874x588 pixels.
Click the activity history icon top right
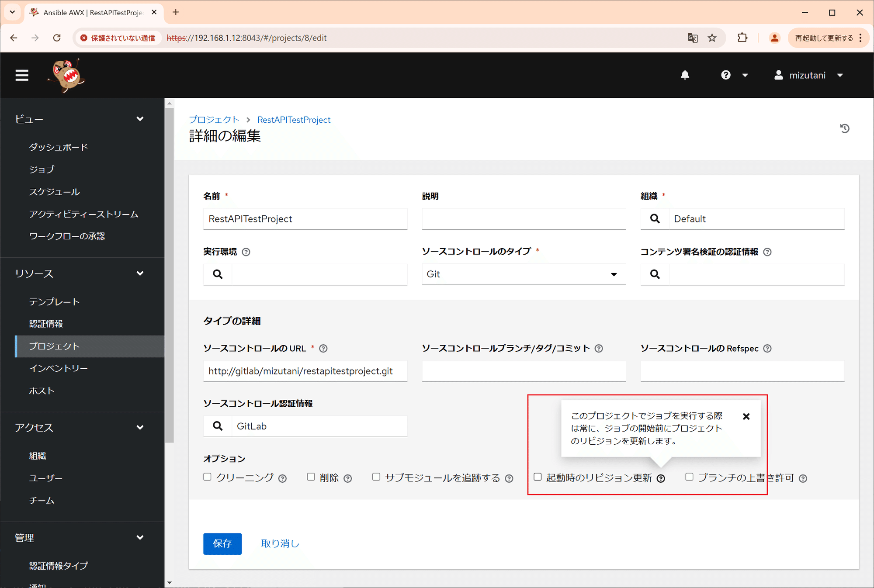[845, 128]
